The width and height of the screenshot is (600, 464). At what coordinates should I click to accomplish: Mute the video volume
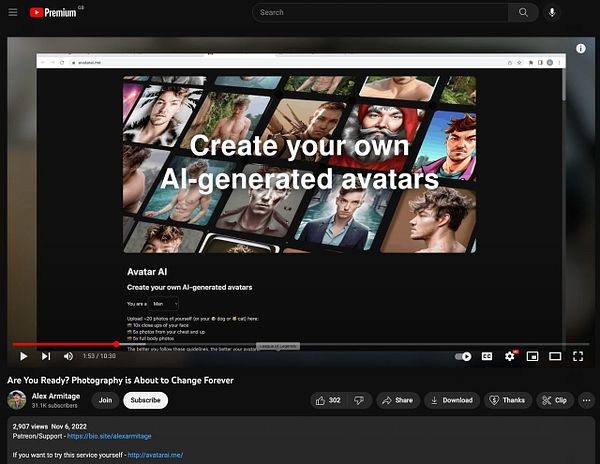coord(68,356)
